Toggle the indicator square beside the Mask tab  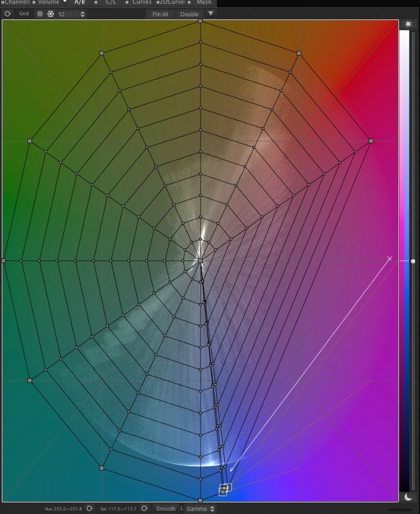(x=189, y=3)
